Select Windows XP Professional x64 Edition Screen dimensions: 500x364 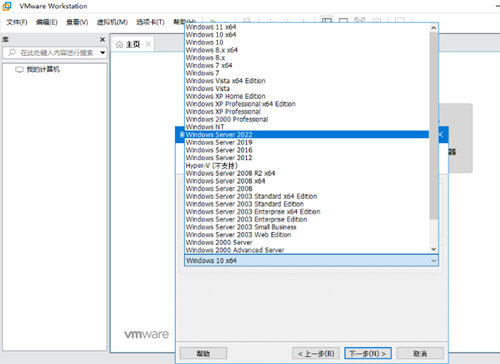[x=307, y=104]
